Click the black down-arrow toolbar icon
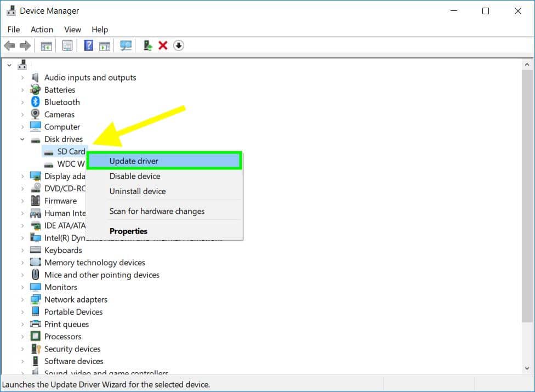The height and width of the screenshot is (392, 535). [x=179, y=46]
